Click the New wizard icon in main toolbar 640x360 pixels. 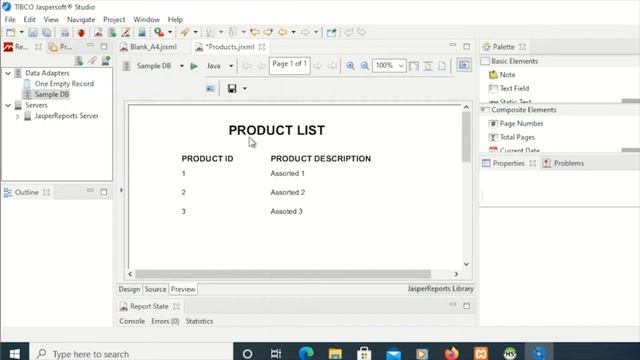(x=11, y=32)
